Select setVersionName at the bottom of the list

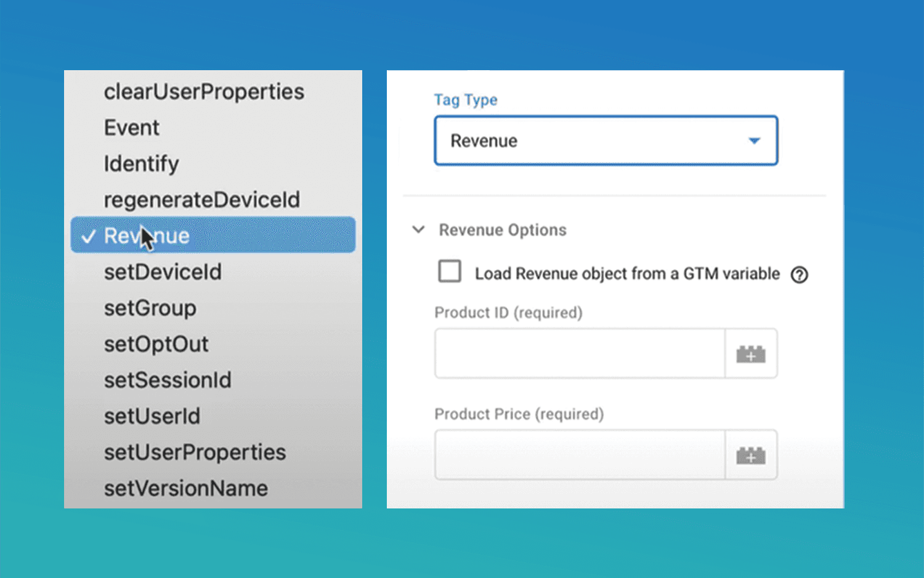[185, 488]
